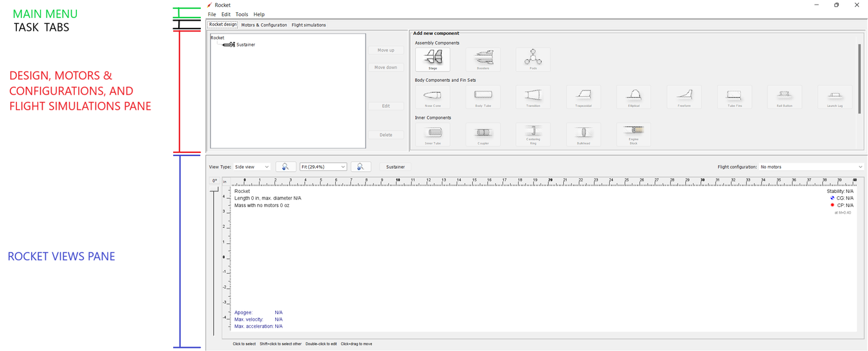Click the zoom out magnifier button

point(285,166)
